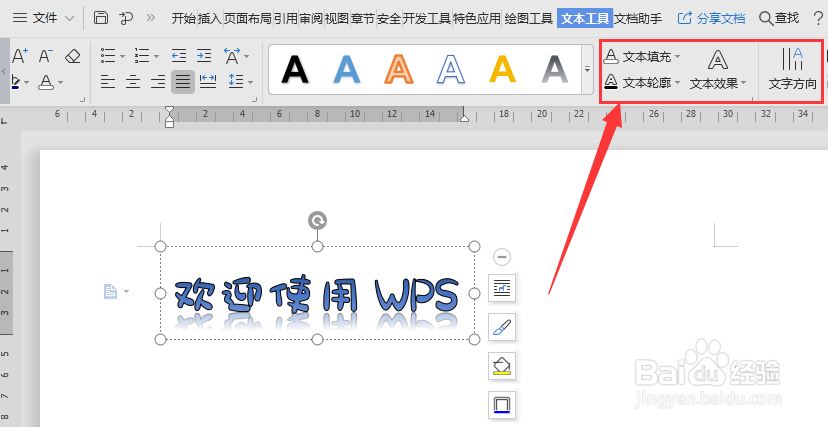
Task: Open the 章节 tab
Action: [362, 18]
